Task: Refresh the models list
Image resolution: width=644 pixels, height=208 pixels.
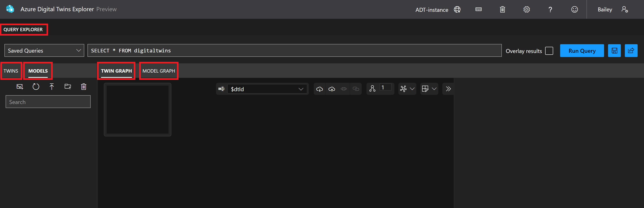Action: (x=36, y=87)
